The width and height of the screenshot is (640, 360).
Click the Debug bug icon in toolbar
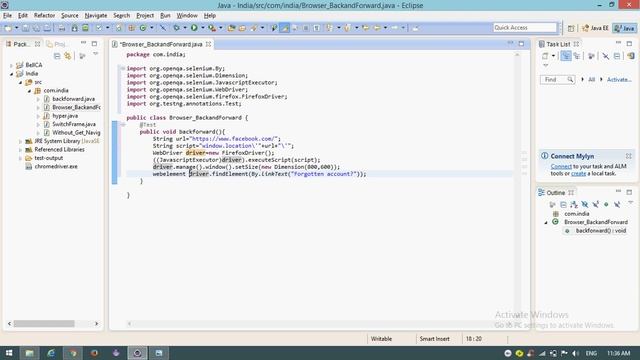click(x=176, y=28)
